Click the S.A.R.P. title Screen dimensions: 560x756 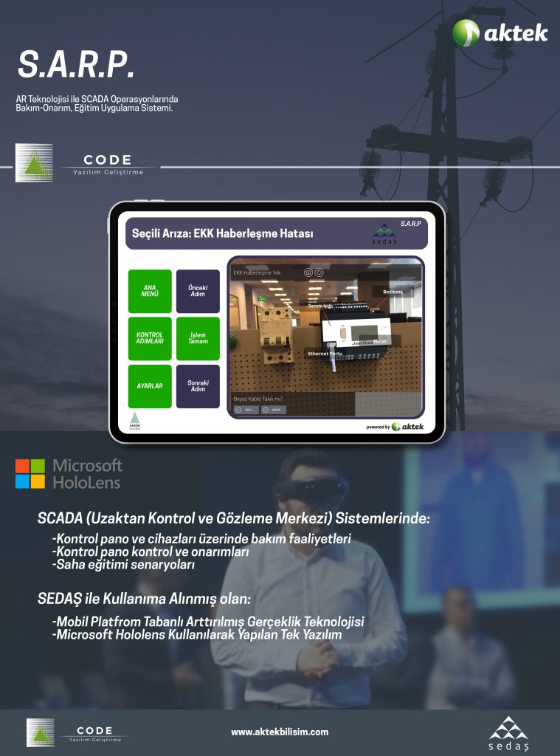[76, 64]
